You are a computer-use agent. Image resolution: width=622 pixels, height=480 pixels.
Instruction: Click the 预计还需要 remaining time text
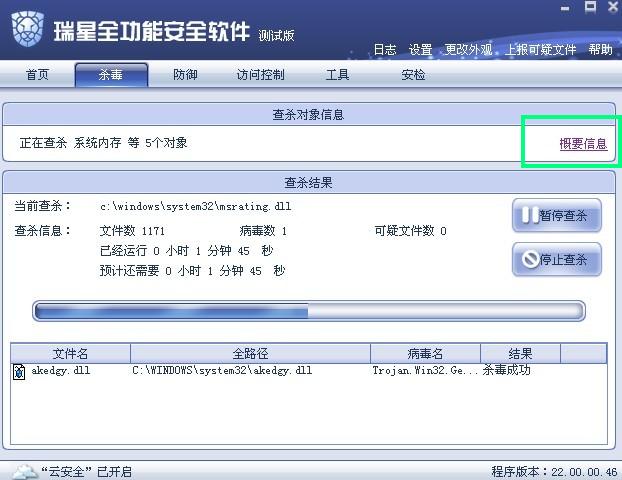pos(192,271)
